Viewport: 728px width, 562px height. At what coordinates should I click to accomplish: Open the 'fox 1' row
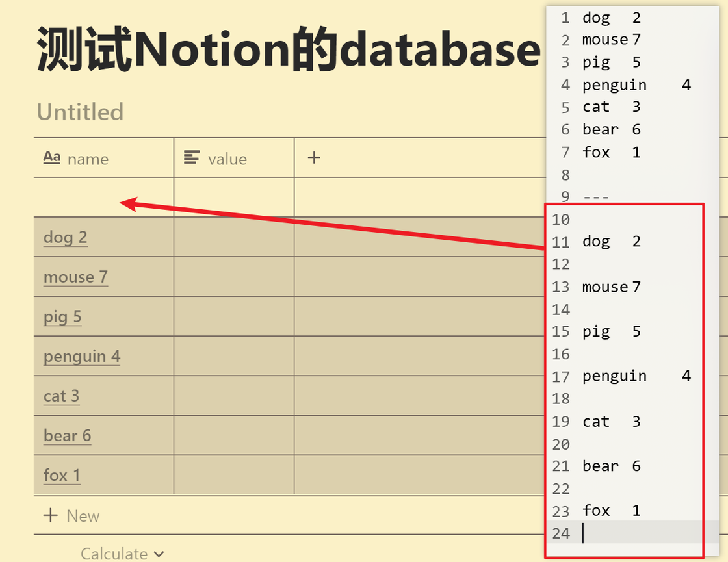click(62, 476)
